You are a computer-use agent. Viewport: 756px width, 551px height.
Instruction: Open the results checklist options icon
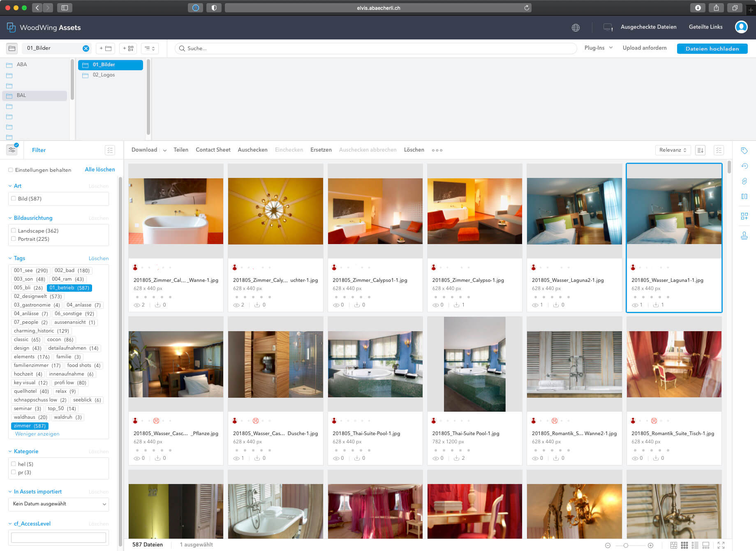[719, 150]
